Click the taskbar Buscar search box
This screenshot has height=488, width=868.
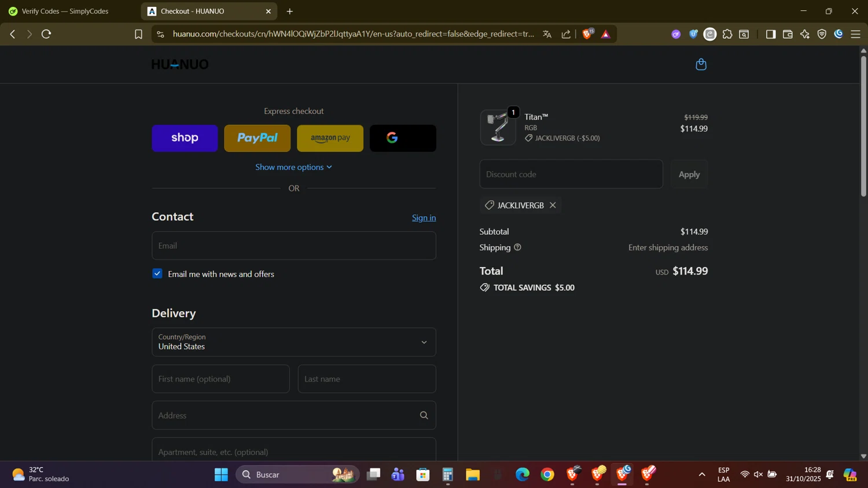[297, 475]
